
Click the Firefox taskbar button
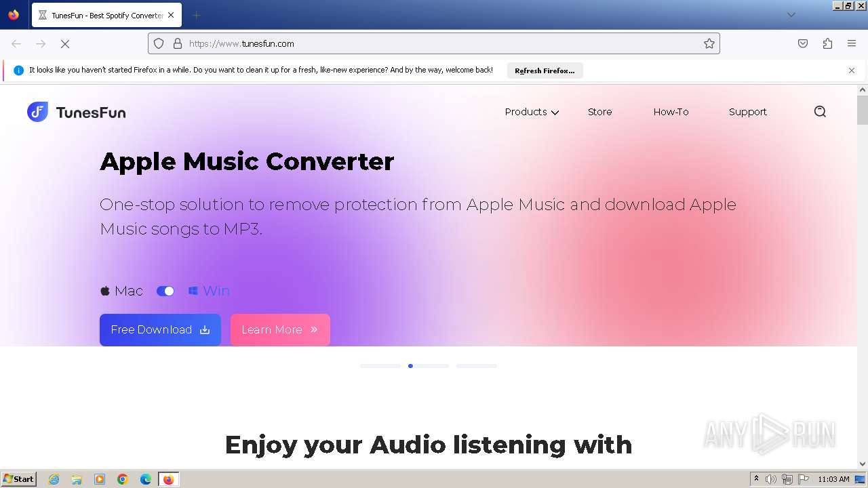click(x=168, y=479)
